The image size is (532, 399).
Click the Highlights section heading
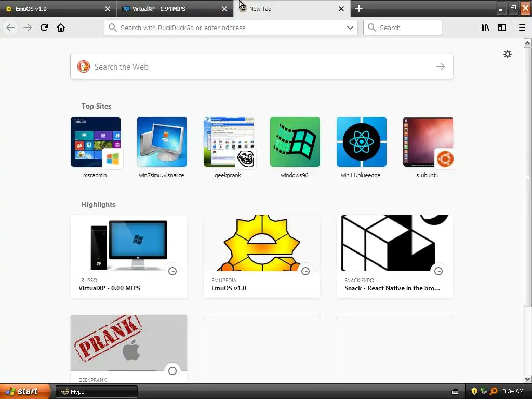[98, 204]
